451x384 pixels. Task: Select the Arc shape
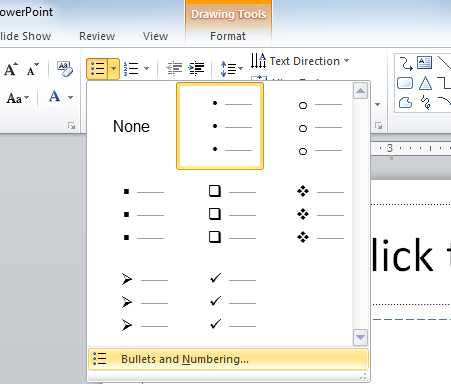[444, 102]
